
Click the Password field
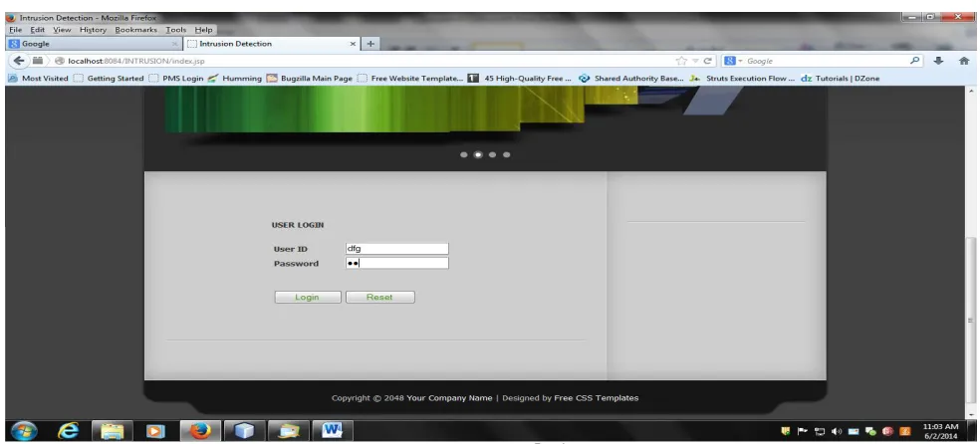[396, 263]
